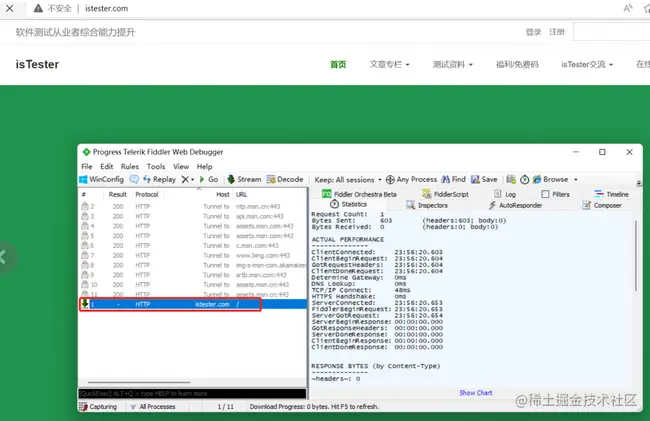
Task: Toggle Stream mode in Fiddler
Action: (x=244, y=179)
